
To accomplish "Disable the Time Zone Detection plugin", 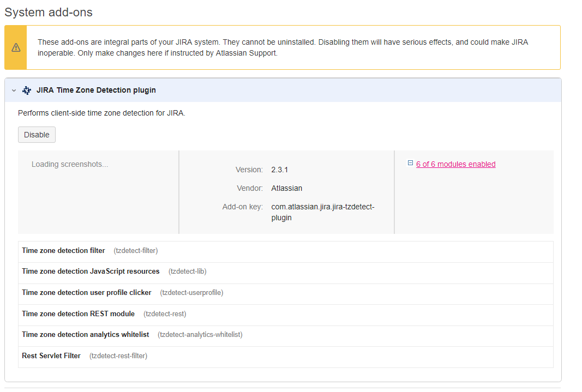I will (x=37, y=135).
